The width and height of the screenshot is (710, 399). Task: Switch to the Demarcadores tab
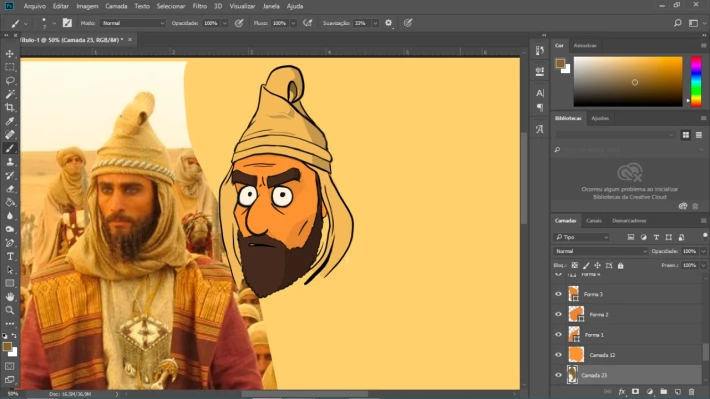coord(629,221)
